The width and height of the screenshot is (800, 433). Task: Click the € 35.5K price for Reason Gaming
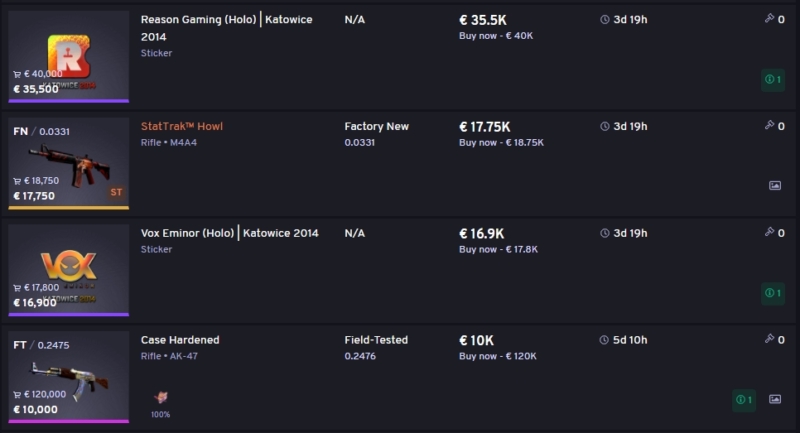point(484,19)
